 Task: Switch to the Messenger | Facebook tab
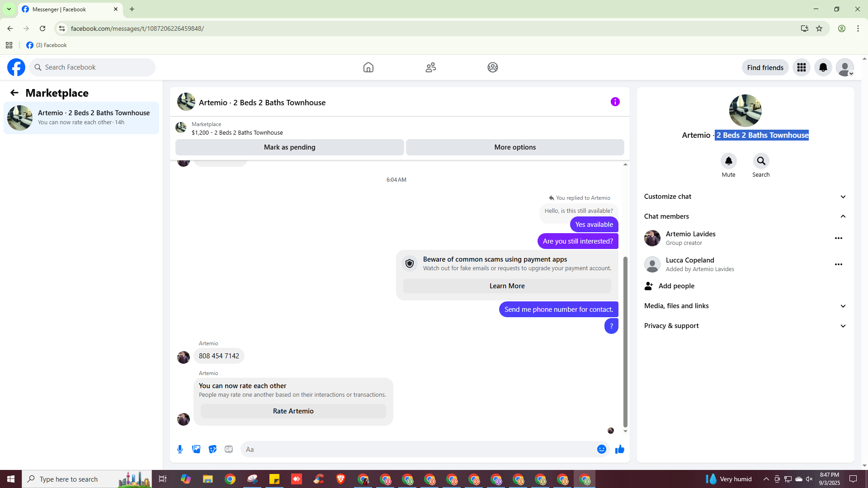pyautogui.click(x=71, y=9)
